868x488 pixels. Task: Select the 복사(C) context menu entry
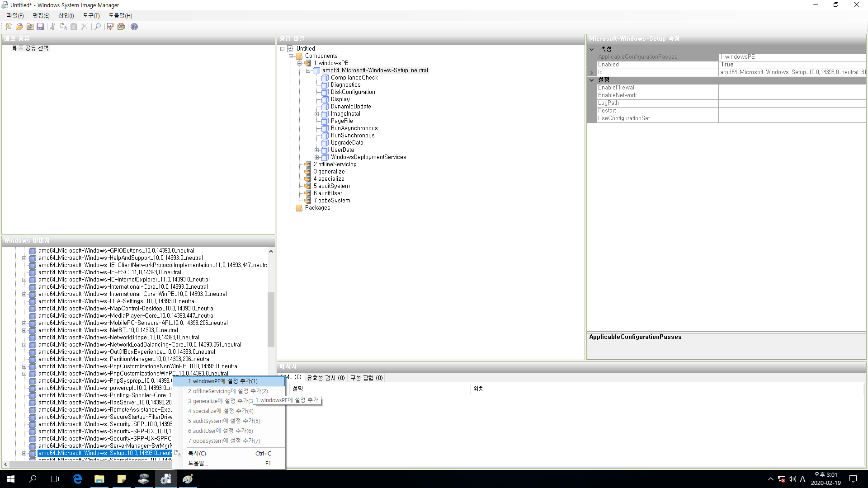point(197,453)
